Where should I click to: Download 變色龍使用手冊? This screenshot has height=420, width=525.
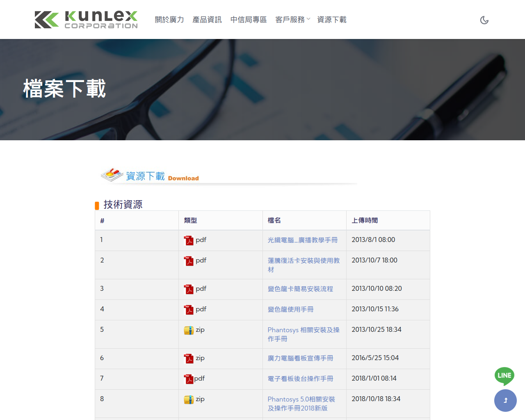[290, 309]
